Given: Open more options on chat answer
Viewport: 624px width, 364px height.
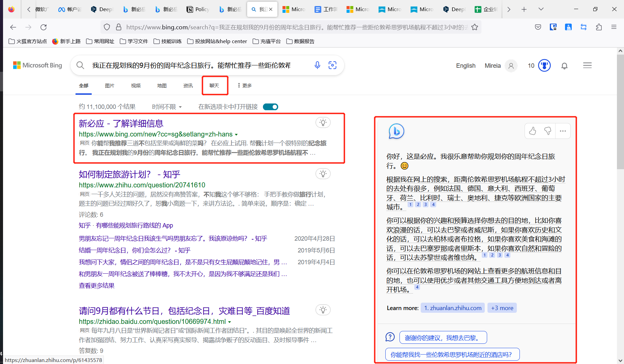Looking at the screenshot, I should [x=563, y=131].
